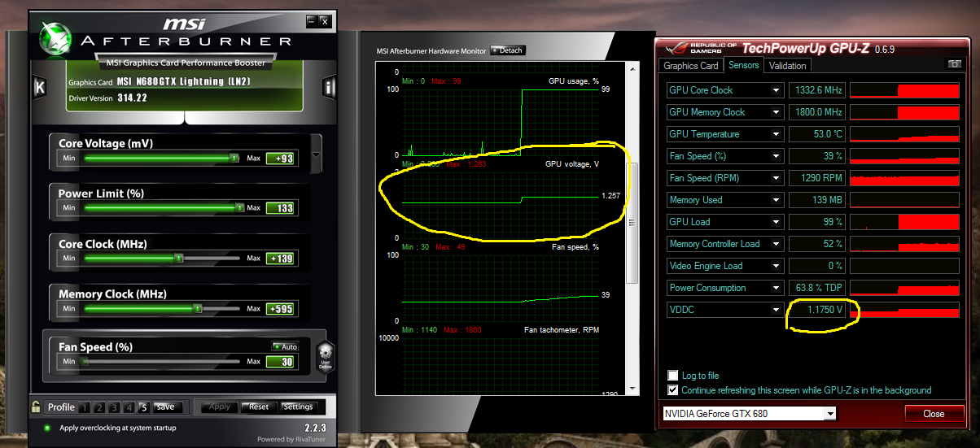Click the Core Voltage +93 value field
This screenshot has height=448, width=980.
[282, 159]
